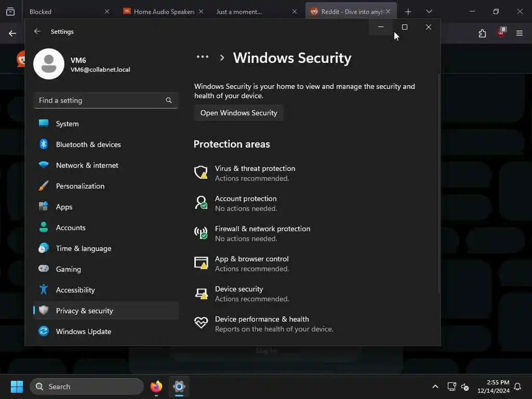
Task: Click the Settings gear taskbar icon
Action: pyautogui.click(x=179, y=387)
